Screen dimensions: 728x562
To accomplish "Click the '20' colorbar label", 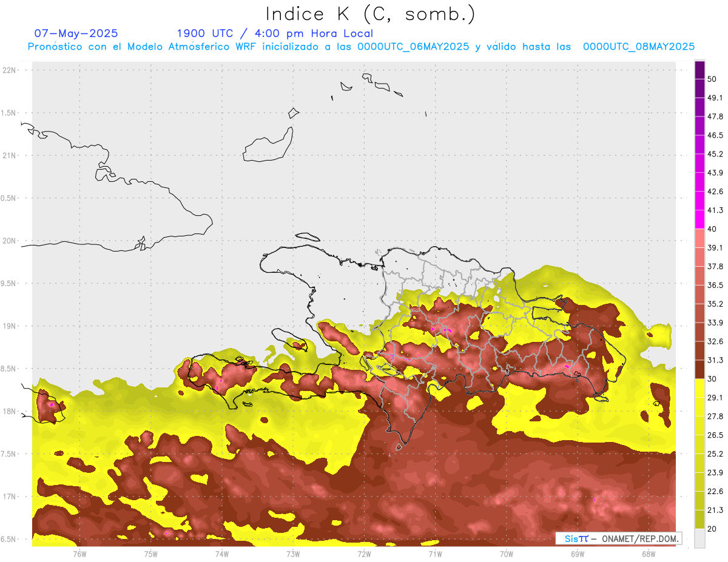I will [x=712, y=529].
